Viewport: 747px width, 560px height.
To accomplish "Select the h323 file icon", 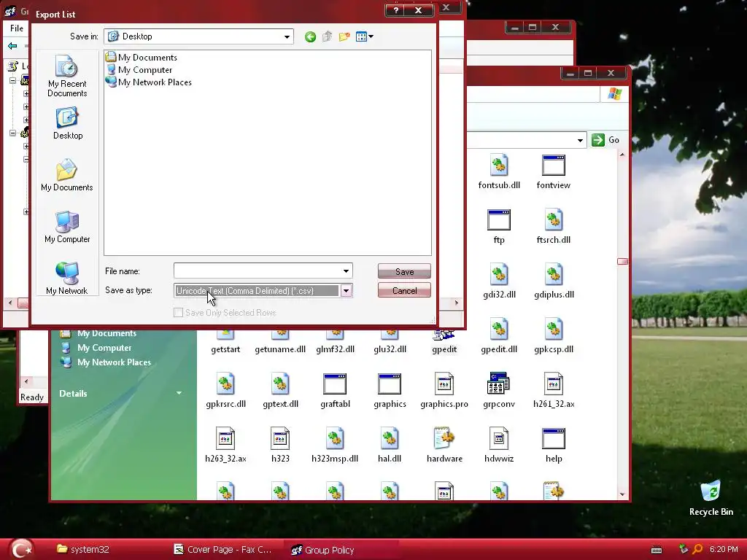I will click(x=280, y=446).
